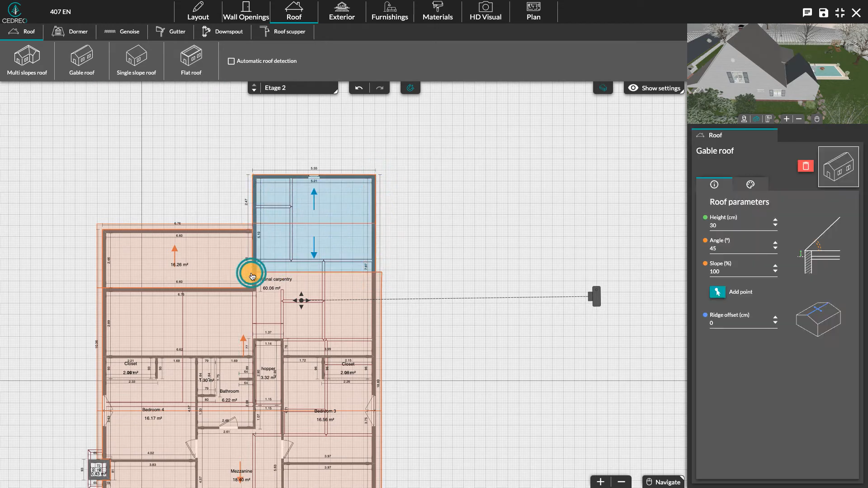Click the Bedroom 3 room label

coord(325,411)
